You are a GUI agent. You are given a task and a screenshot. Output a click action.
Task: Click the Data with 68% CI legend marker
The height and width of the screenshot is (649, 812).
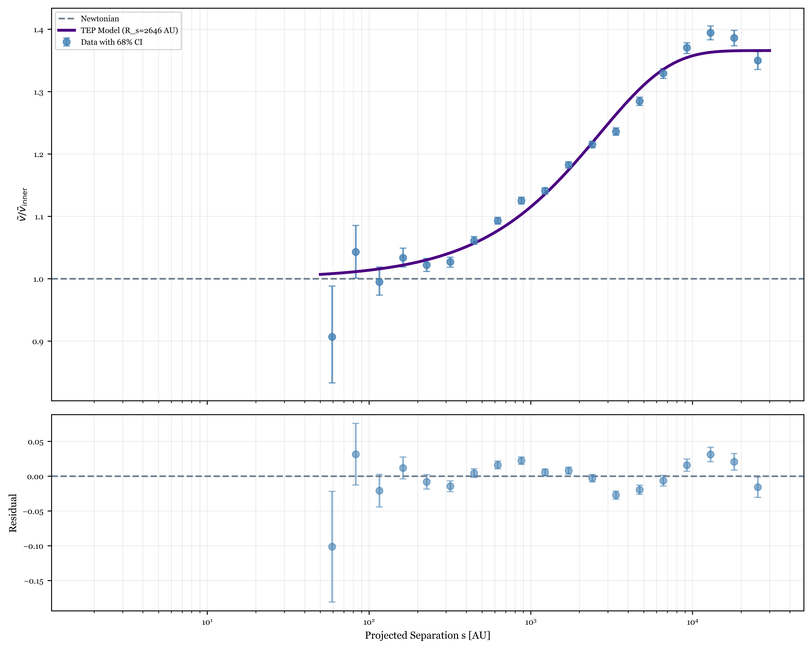[x=67, y=42]
